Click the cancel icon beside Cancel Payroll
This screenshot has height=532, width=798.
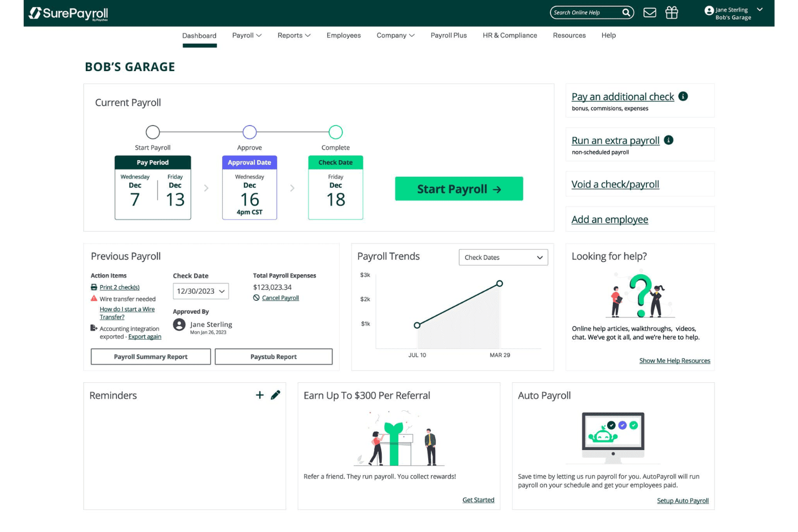[257, 298]
